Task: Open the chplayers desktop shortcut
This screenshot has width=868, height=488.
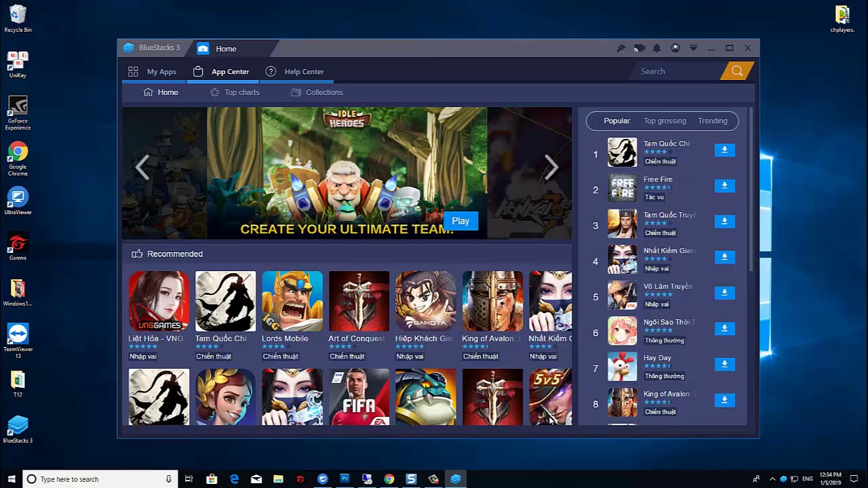Action: 842,18
